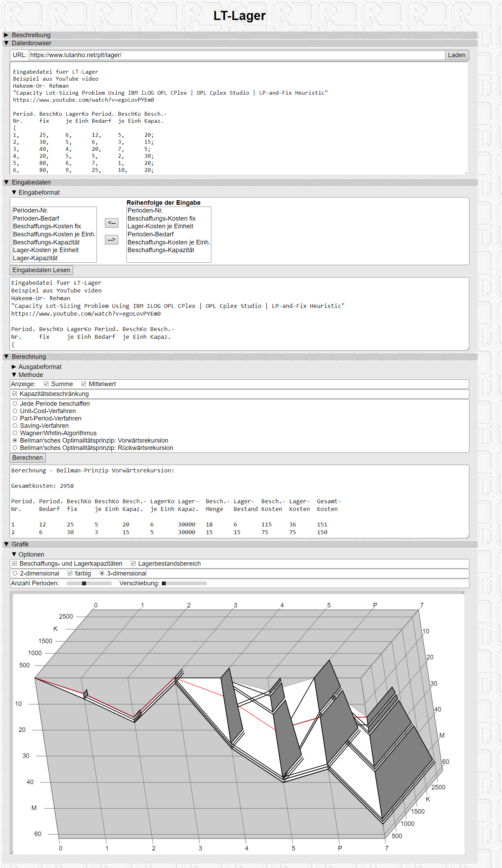502x868 pixels.
Task: Click the Eingabedaten Lesen button
Action: pyautogui.click(x=41, y=270)
